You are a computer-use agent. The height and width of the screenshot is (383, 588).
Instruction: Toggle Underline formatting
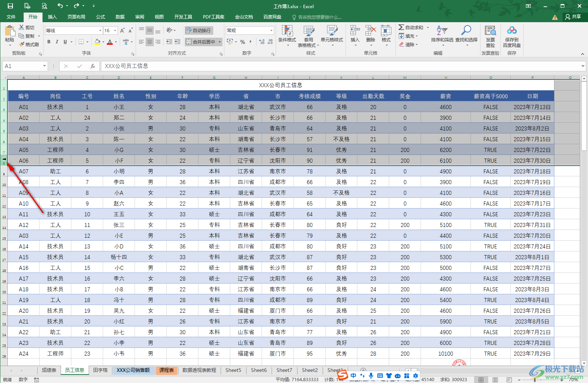coord(65,42)
